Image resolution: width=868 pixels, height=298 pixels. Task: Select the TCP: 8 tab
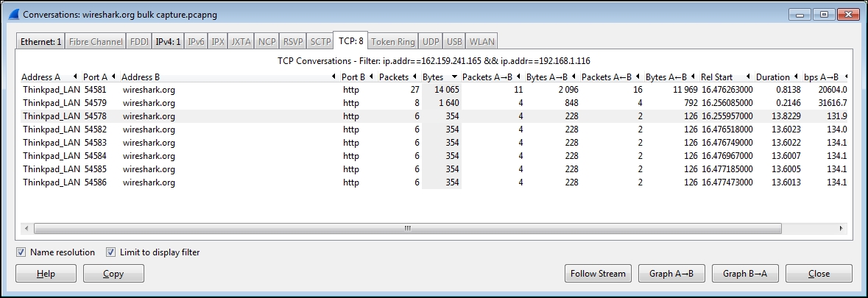(x=350, y=40)
